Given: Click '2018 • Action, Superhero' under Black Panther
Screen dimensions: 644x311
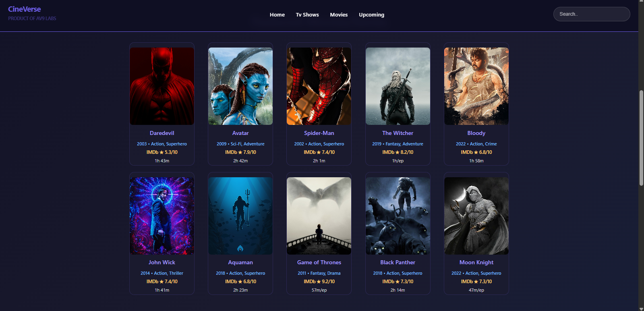Looking at the screenshot, I should coord(398,273).
